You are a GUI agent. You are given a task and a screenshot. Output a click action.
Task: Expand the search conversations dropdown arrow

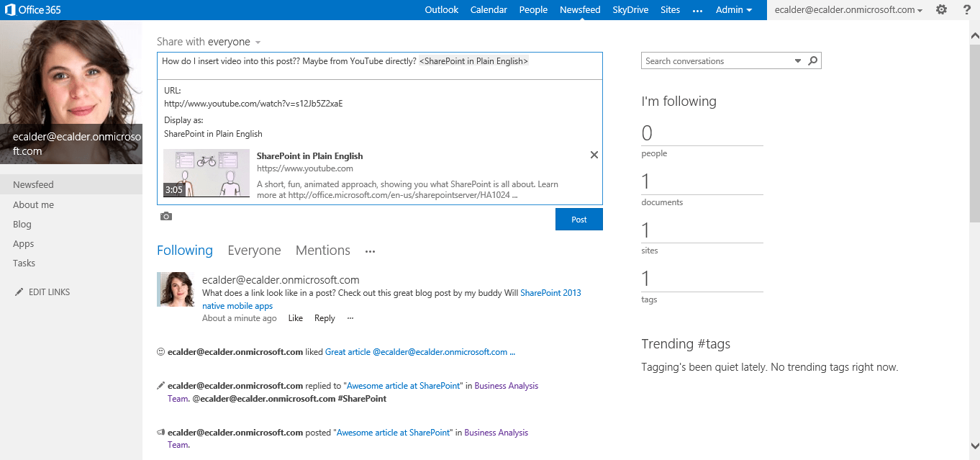coord(798,61)
